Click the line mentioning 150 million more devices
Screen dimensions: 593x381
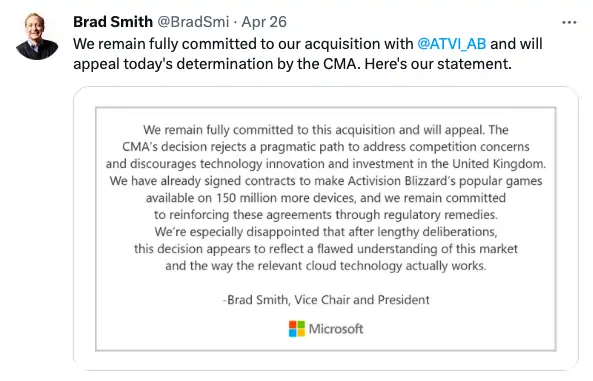pyautogui.click(x=326, y=198)
